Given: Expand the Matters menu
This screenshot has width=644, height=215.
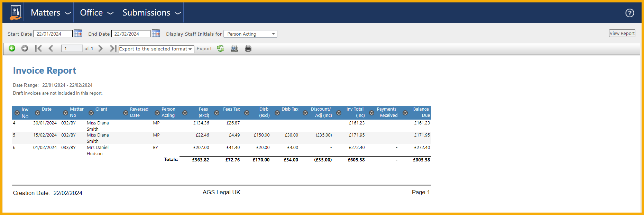Looking at the screenshot, I should click(50, 13).
